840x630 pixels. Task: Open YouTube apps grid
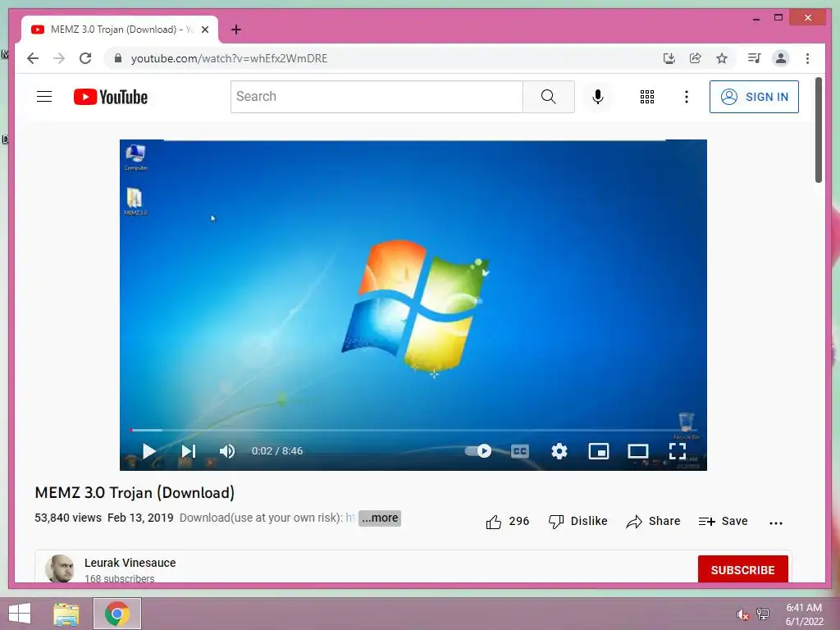coord(647,97)
